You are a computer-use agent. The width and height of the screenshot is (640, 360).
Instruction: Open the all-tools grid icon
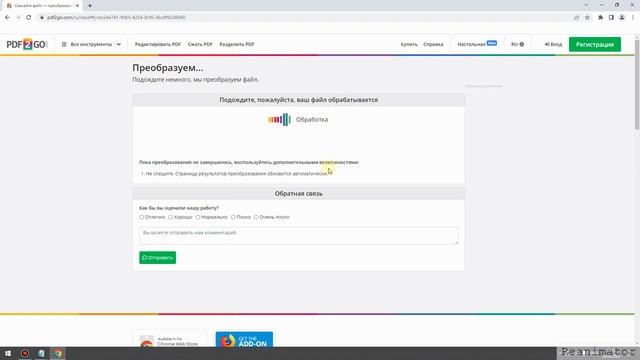click(x=64, y=44)
